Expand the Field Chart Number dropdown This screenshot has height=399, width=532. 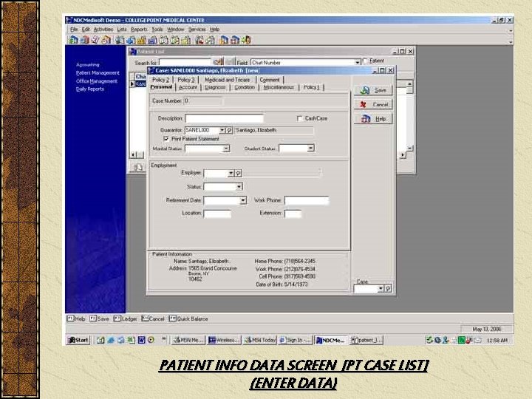click(x=357, y=63)
